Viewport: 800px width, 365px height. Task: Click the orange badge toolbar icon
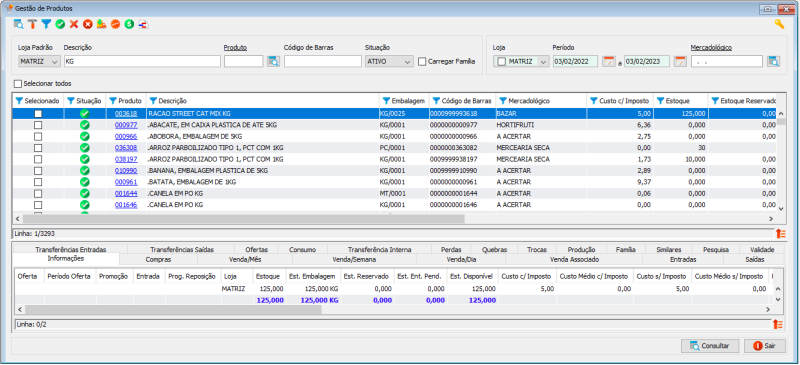point(115,24)
